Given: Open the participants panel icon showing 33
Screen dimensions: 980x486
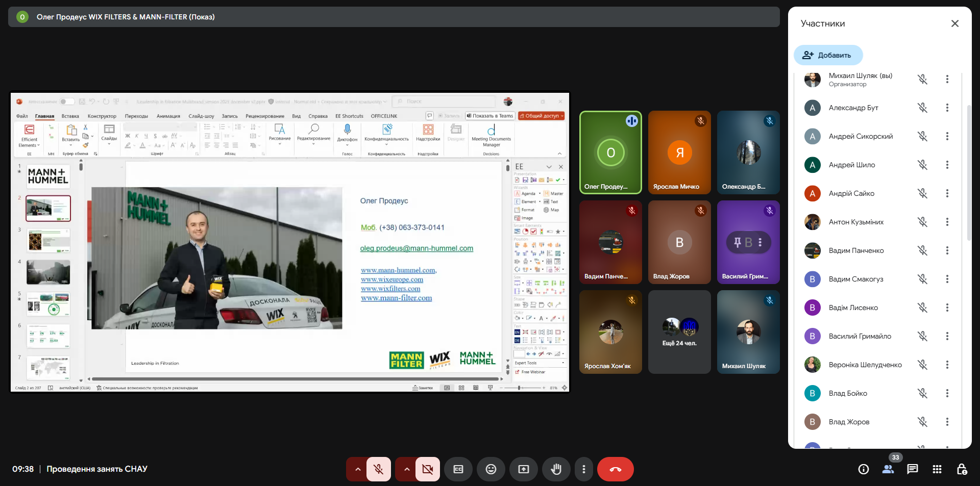Looking at the screenshot, I should pos(888,469).
